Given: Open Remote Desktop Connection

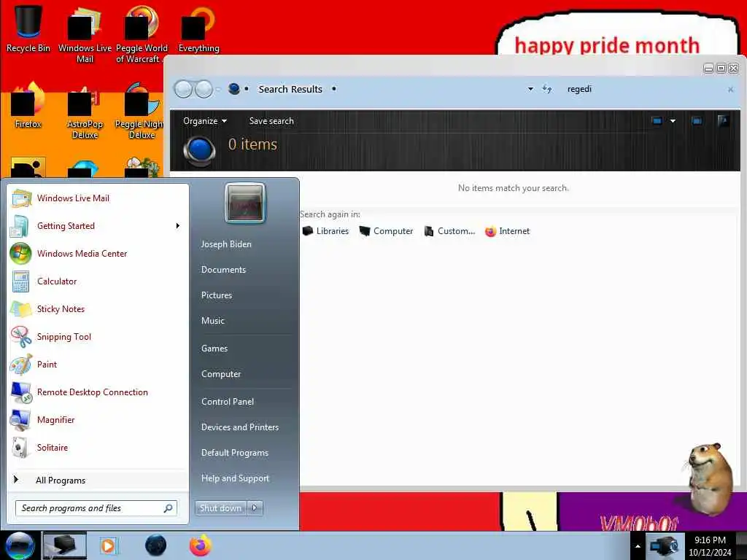Looking at the screenshot, I should [x=98, y=392].
